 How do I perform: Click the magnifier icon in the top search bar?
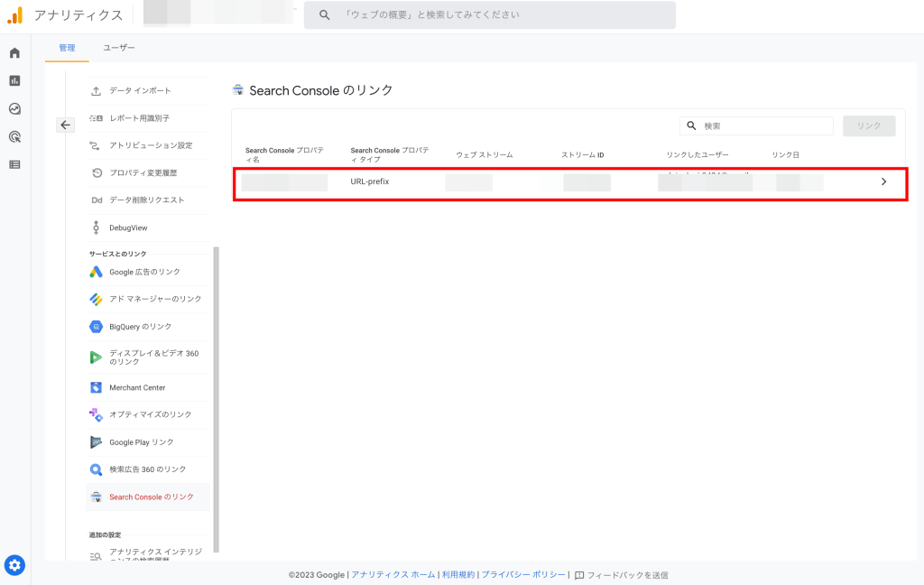tap(325, 14)
